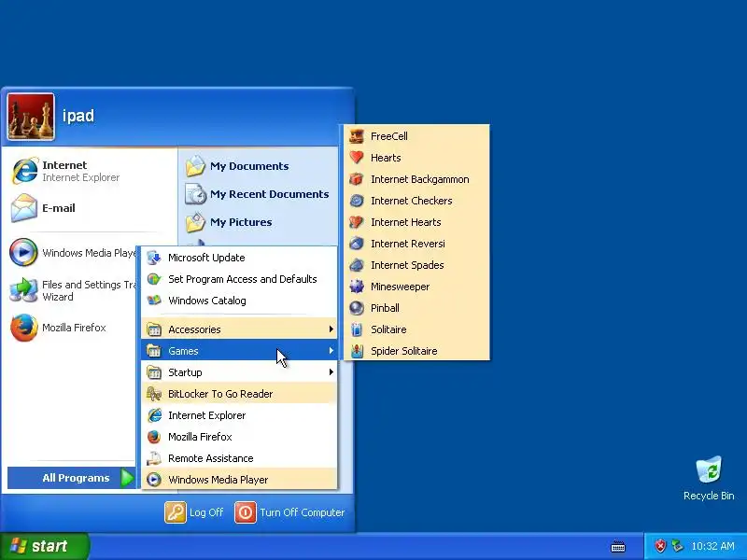Image resolution: width=747 pixels, height=560 pixels.
Task: Click the Internet Spades icon
Action: 357,265
